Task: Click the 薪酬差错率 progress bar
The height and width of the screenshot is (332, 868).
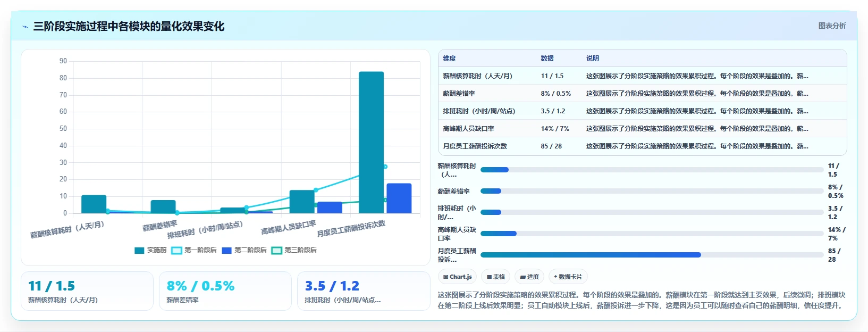Action: point(652,191)
